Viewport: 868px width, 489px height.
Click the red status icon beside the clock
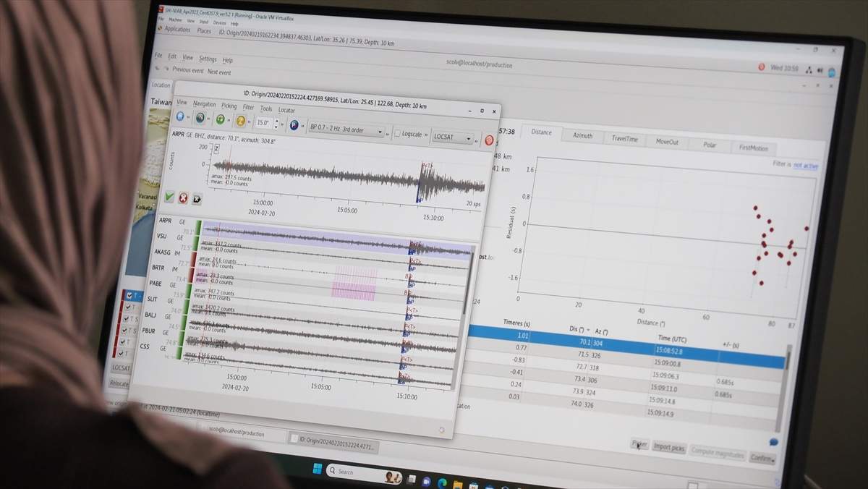[761, 67]
